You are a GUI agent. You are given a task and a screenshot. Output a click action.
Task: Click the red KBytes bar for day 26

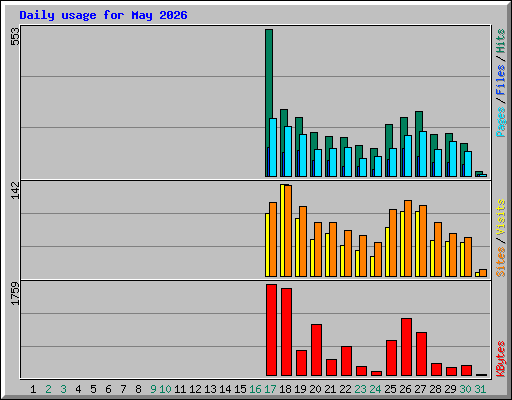pos(406,347)
